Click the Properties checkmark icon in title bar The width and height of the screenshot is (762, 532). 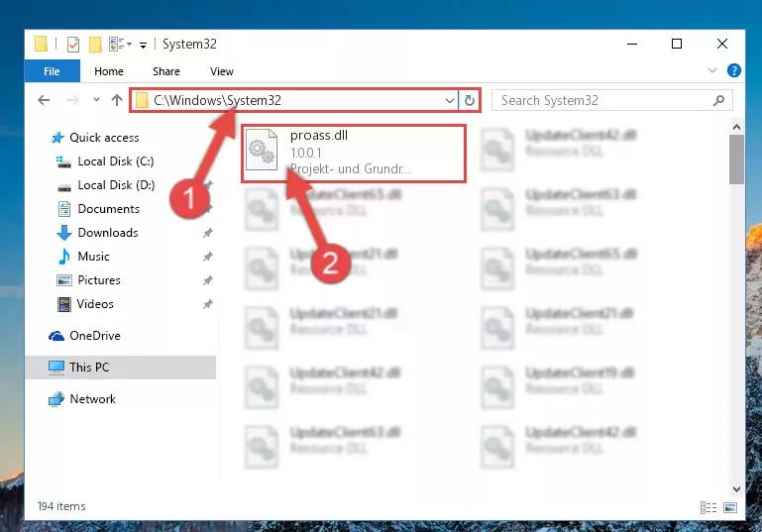[x=73, y=45]
